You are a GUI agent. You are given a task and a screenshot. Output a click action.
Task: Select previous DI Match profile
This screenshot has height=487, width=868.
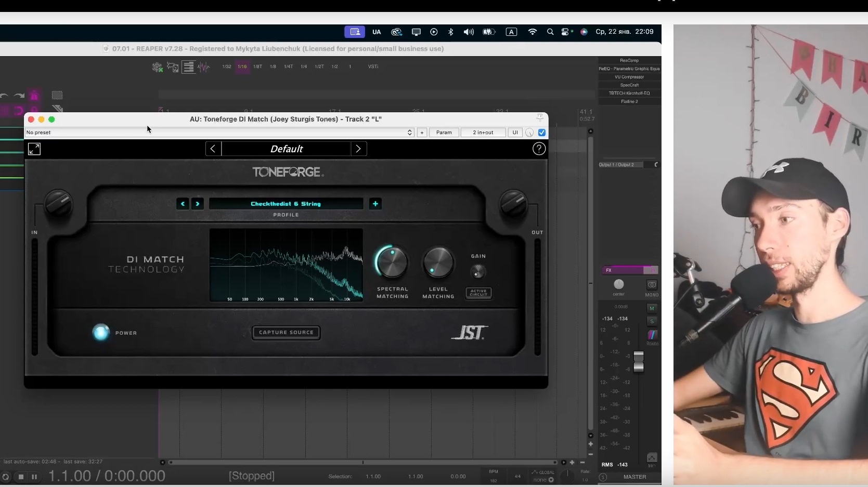[x=183, y=204]
